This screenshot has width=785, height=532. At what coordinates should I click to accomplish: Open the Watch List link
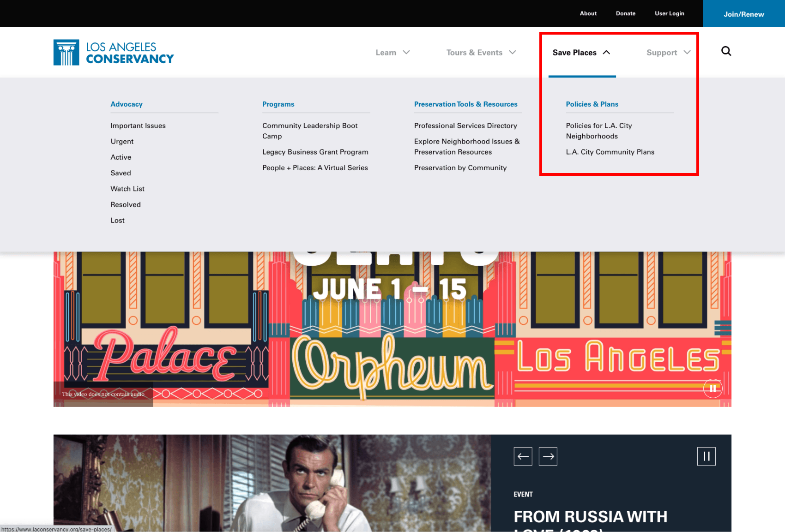[127, 188]
